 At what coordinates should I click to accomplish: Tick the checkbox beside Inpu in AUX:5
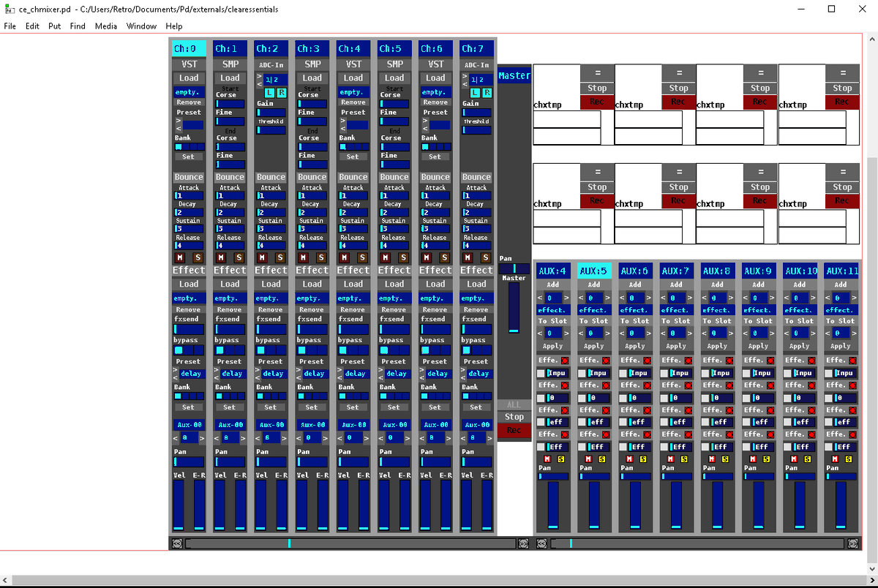(x=582, y=373)
